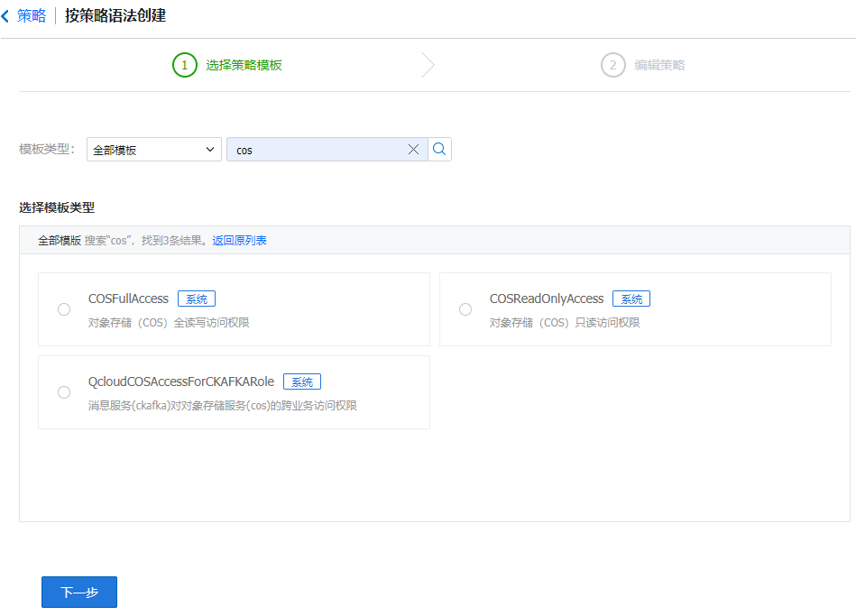This screenshot has height=616, width=856.
Task: Click the 下一步 button
Action: click(78, 592)
